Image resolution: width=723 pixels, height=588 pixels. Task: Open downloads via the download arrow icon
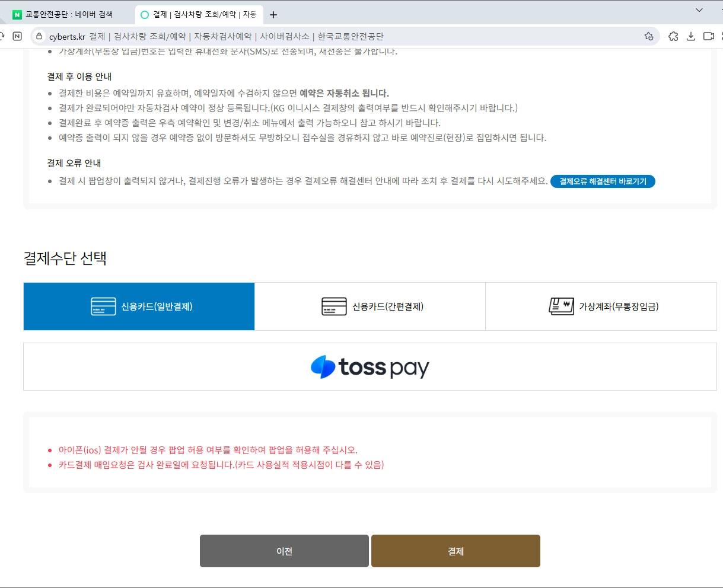(691, 36)
